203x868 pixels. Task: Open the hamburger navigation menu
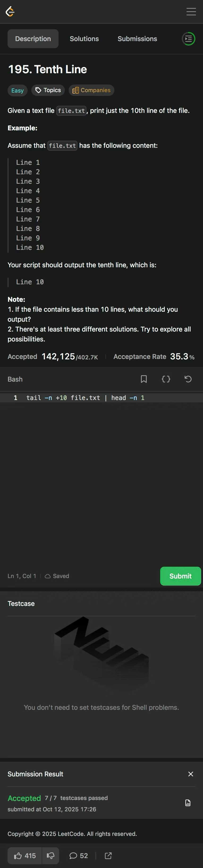191,12
